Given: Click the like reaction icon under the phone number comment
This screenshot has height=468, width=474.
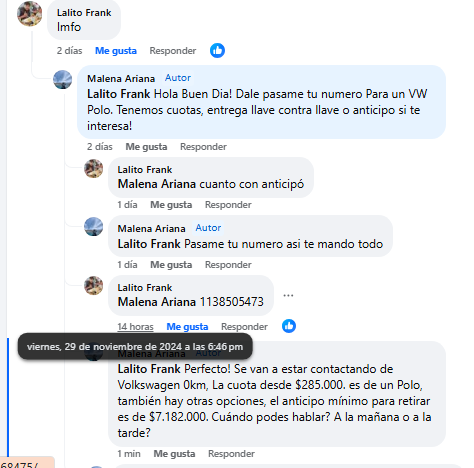Looking at the screenshot, I should click(x=289, y=326).
